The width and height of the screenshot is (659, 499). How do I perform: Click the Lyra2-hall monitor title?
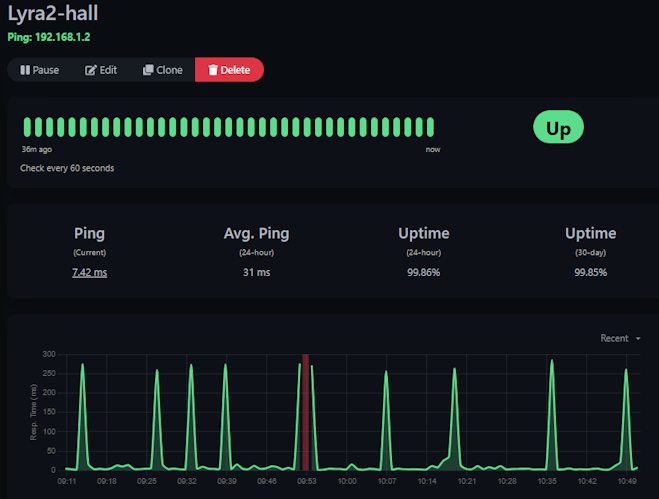pyautogui.click(x=53, y=14)
